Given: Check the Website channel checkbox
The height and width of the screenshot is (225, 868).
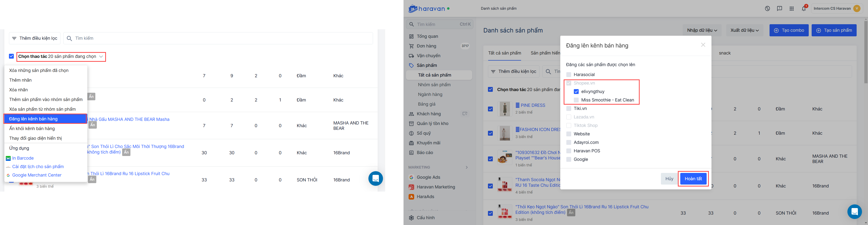Looking at the screenshot, I should [x=569, y=134].
